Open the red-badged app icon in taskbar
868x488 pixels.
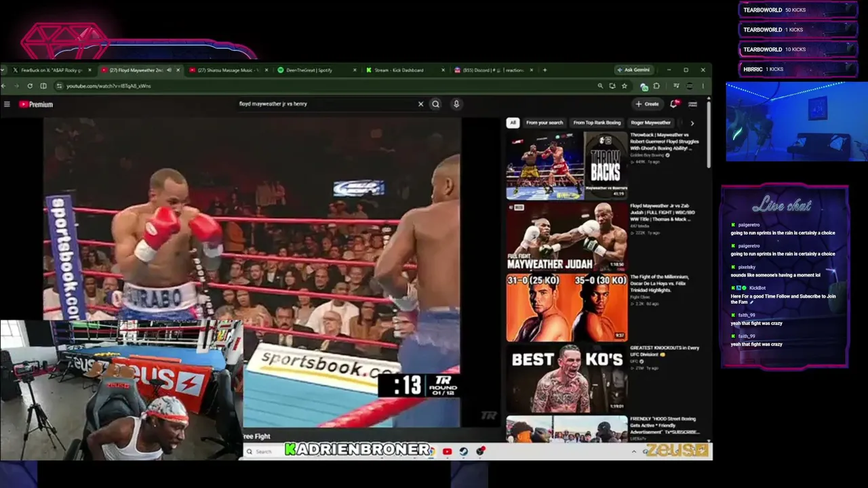[481, 451]
